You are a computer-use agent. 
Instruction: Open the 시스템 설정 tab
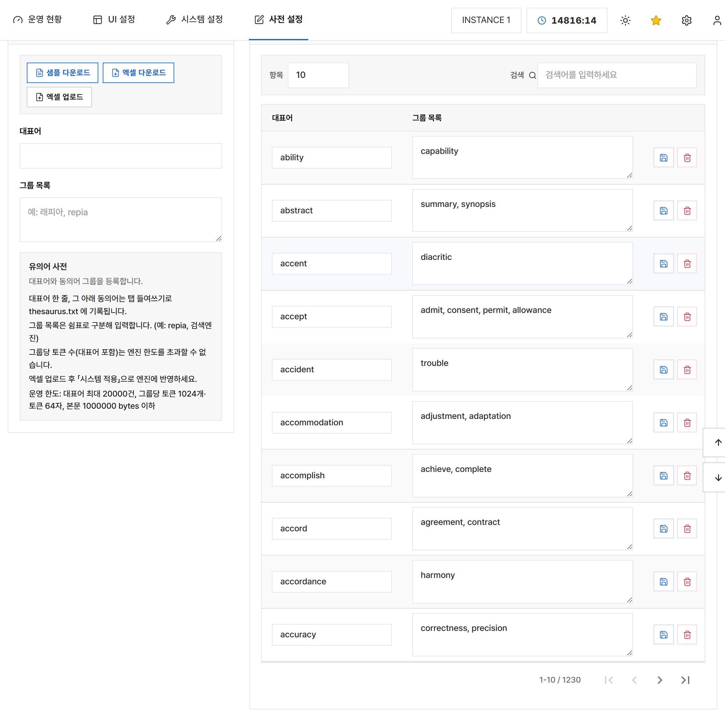click(x=195, y=19)
